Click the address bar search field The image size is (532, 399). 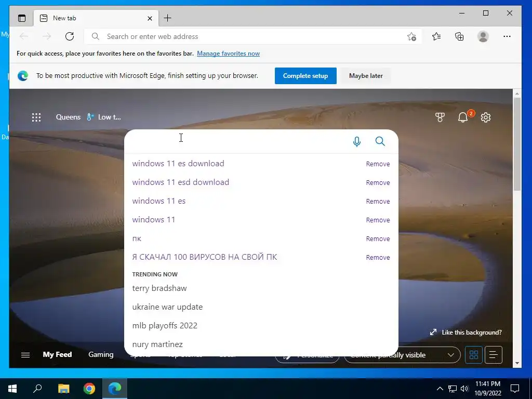coord(253,36)
